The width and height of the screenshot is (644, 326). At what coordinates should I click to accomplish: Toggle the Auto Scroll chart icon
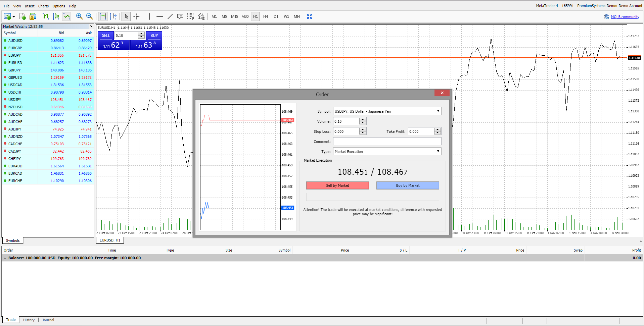tap(103, 16)
